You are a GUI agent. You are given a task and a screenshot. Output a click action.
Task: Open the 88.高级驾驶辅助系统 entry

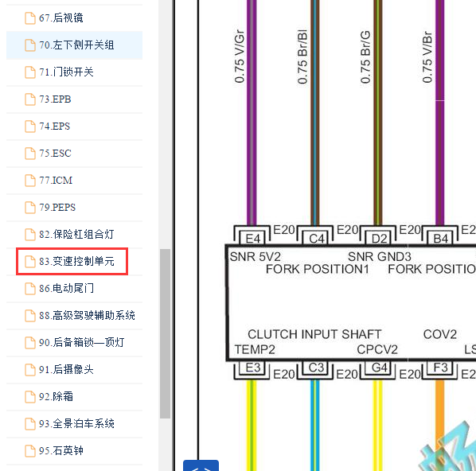(x=74, y=315)
